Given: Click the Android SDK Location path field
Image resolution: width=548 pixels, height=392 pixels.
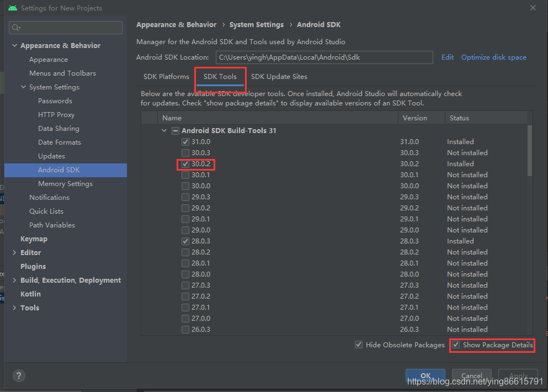Looking at the screenshot, I should (324, 57).
